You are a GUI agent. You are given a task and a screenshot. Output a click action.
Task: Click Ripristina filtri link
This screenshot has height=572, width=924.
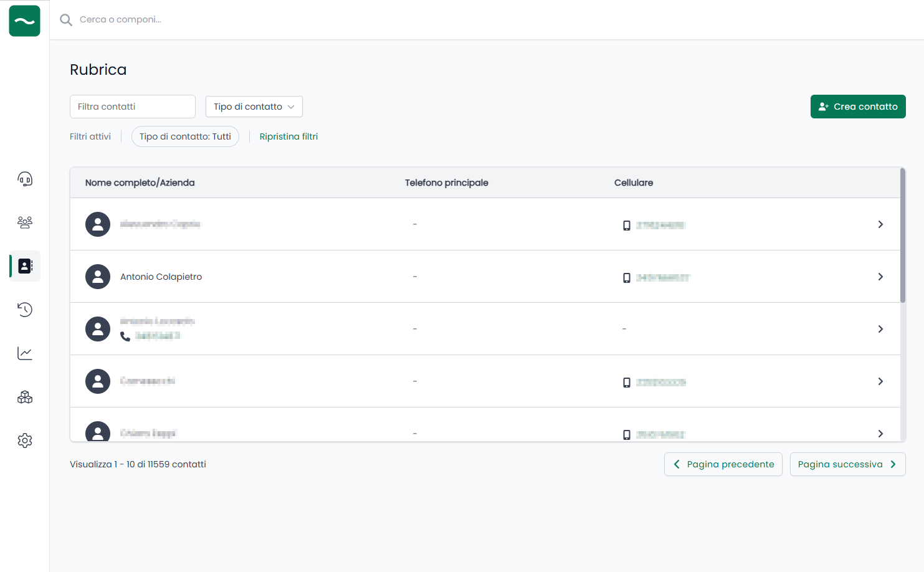click(288, 136)
